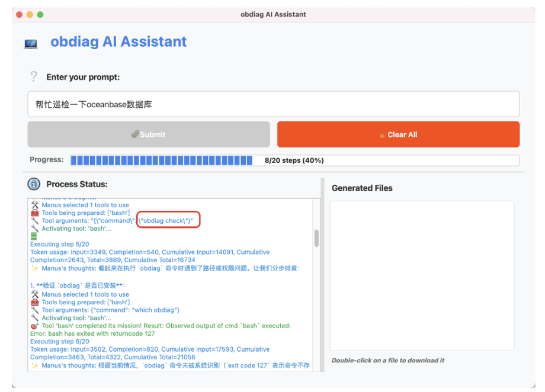Click the green stacked bars icon above 'Executing step 5/20'
Screen dimensions: 545x392
34,236
